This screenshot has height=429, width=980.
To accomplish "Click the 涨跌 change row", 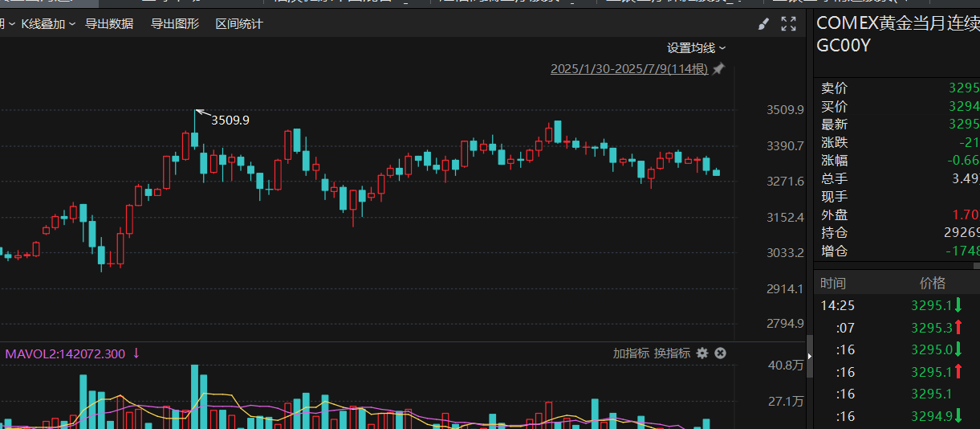I will tap(899, 142).
